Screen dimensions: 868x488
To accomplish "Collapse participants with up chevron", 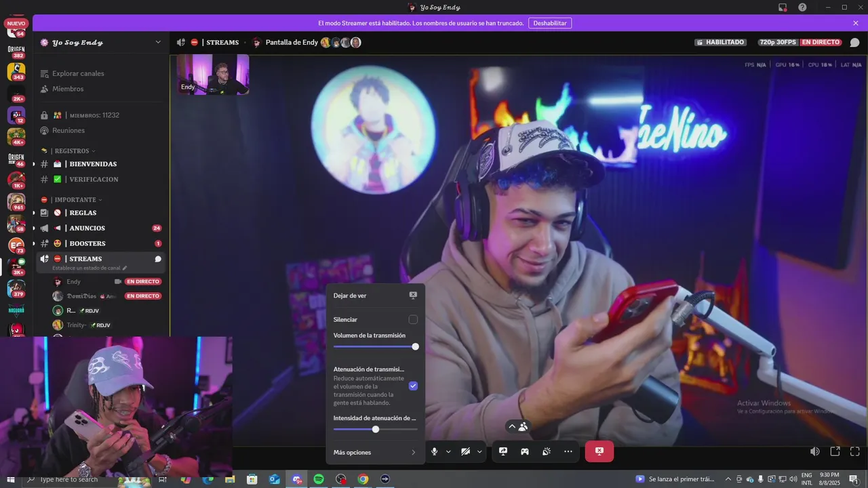I will pyautogui.click(x=512, y=427).
